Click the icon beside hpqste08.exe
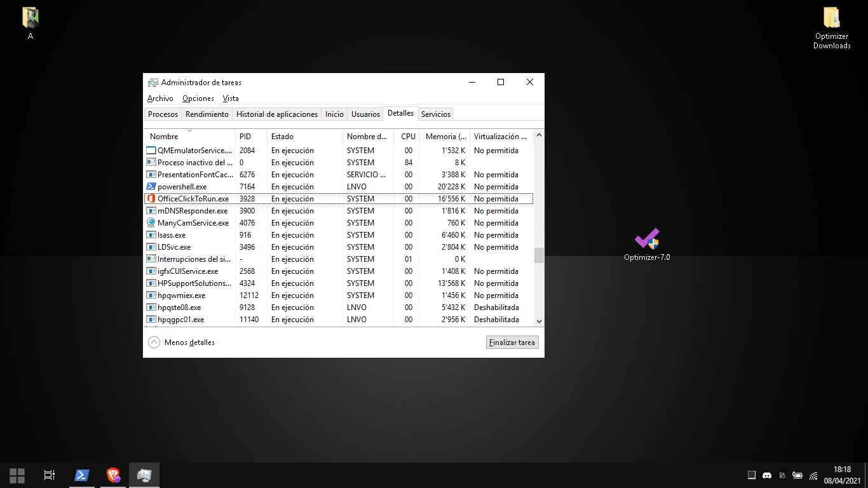Viewport: 868px width, 488px height. click(151, 308)
